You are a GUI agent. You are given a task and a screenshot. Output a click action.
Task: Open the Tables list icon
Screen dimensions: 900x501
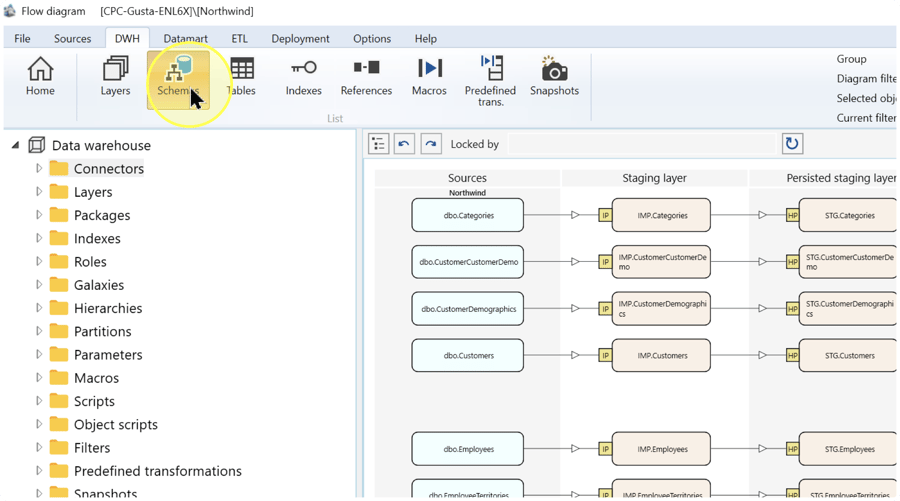(x=242, y=76)
